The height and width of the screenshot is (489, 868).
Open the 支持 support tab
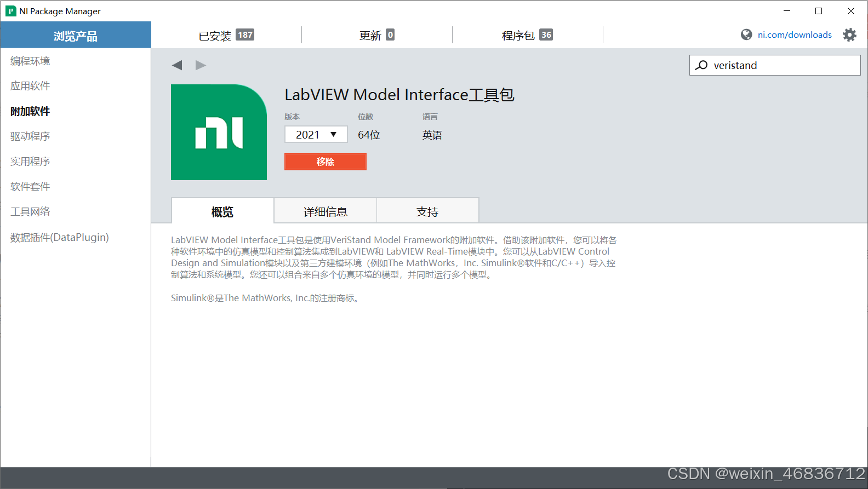point(428,211)
